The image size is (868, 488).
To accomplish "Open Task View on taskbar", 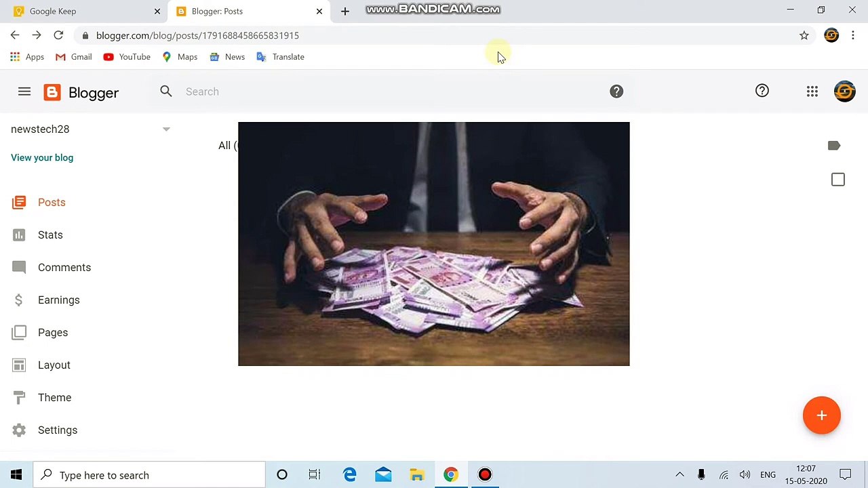I will click(x=315, y=475).
